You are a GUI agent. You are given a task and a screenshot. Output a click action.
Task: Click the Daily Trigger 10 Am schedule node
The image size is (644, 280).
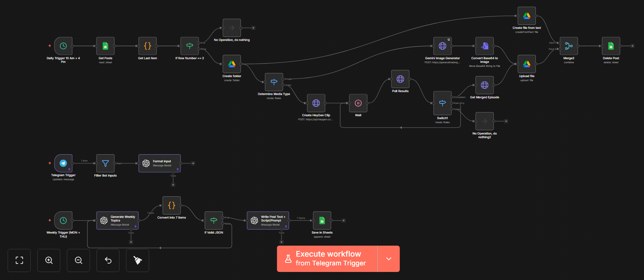63,46
